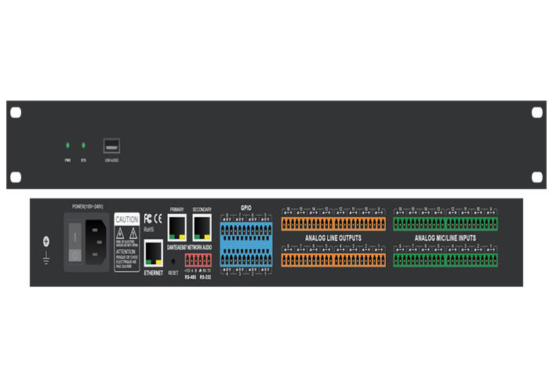Image resolution: width=549 pixels, height=392 pixels.
Task: Select the upper orange line output connector row
Action: pos(333,224)
